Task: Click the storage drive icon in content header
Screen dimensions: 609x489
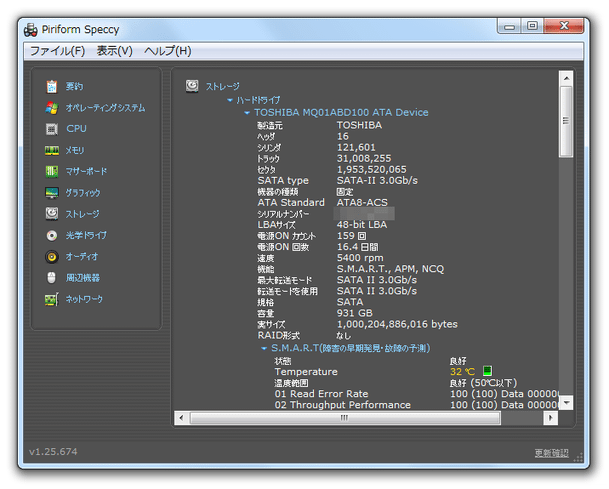Action: pyautogui.click(x=192, y=86)
